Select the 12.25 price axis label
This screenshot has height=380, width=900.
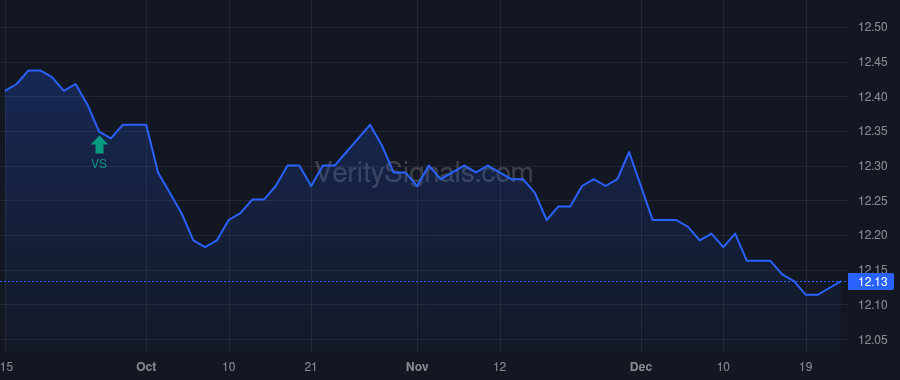coord(872,201)
